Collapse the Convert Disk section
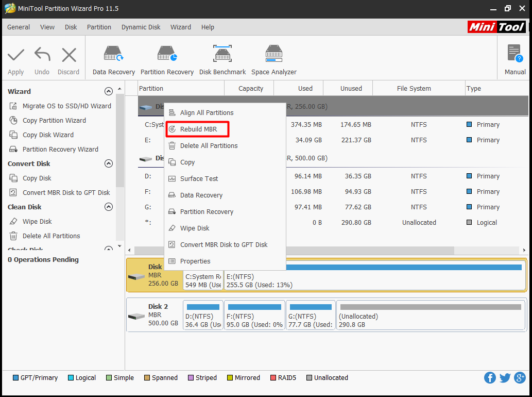 [x=108, y=163]
